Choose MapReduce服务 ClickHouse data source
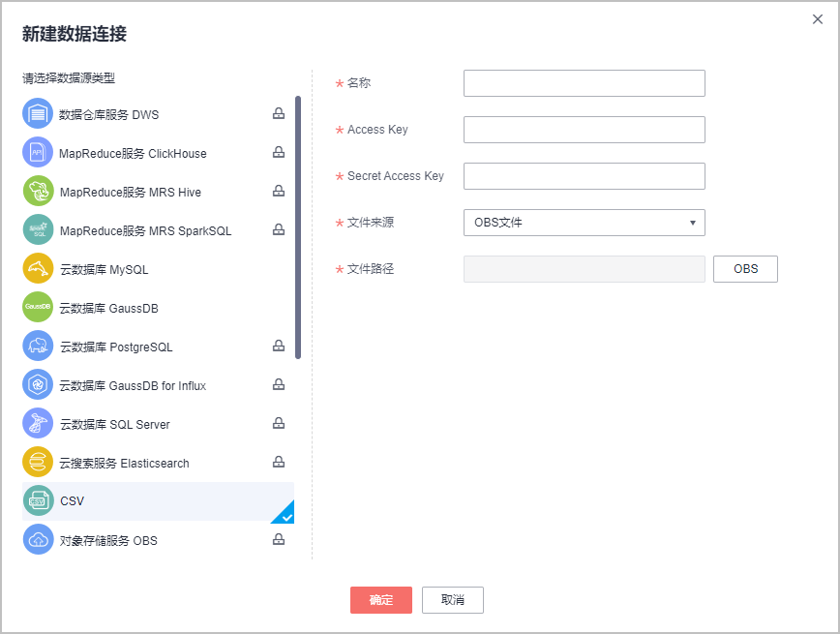 click(x=133, y=154)
